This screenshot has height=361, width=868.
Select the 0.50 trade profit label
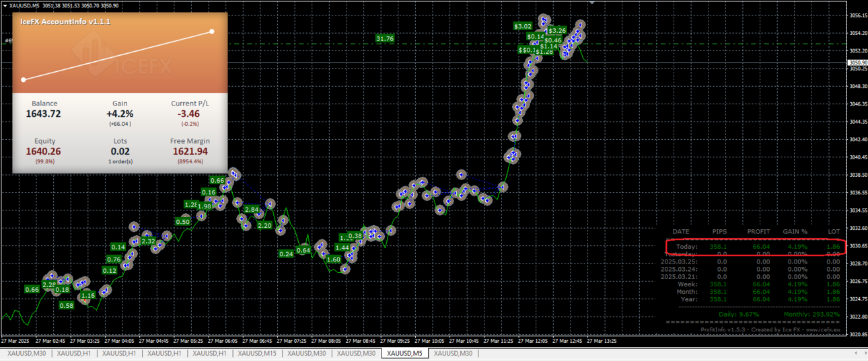pyautogui.click(x=182, y=222)
